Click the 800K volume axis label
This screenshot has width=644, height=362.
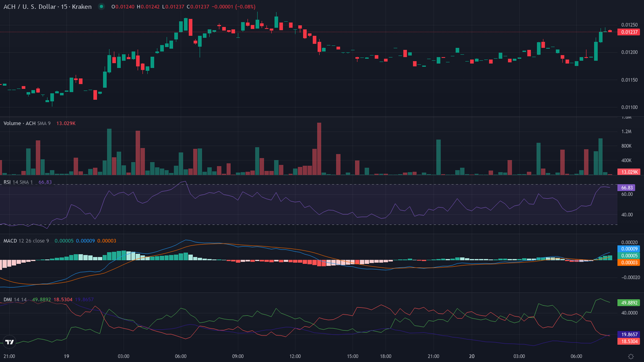click(626, 146)
